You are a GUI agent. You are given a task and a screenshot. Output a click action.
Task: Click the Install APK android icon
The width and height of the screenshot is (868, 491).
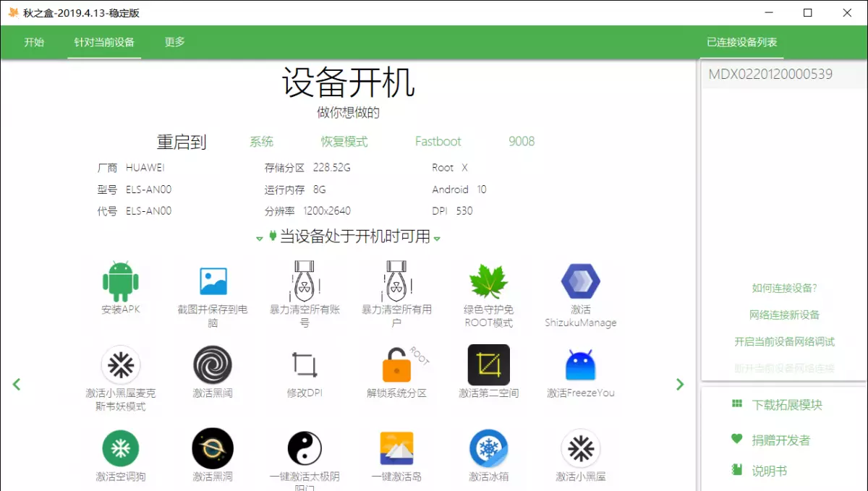coord(120,281)
